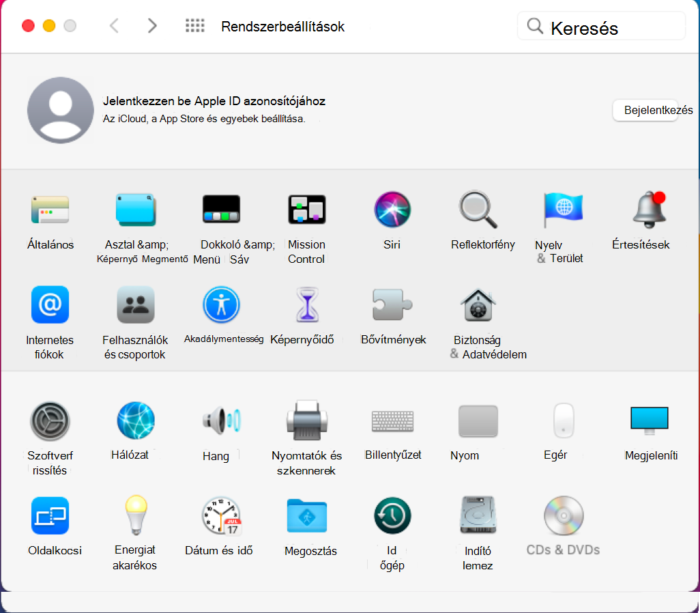The height and width of the screenshot is (613, 700).
Task: Open Siri settings icon
Action: [392, 209]
